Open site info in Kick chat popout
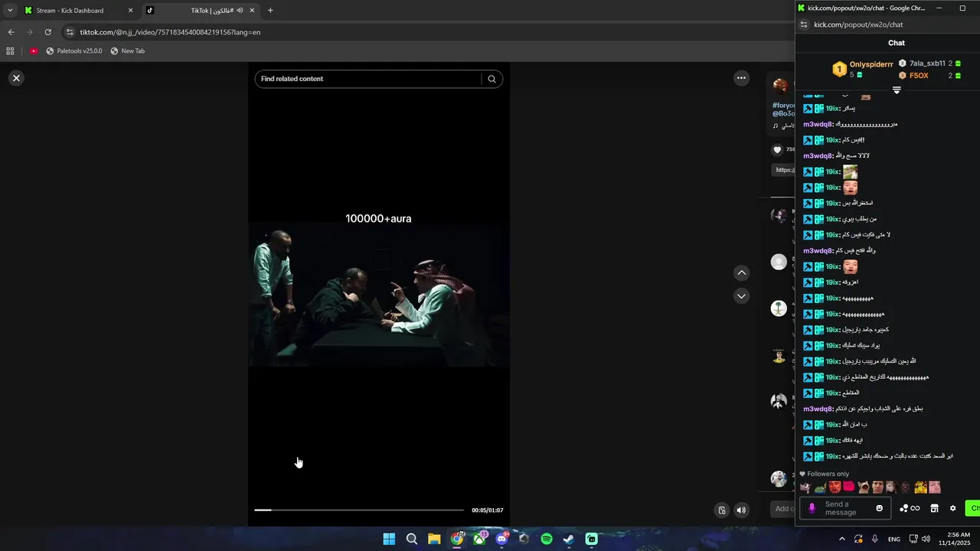980x551 pixels. [804, 24]
